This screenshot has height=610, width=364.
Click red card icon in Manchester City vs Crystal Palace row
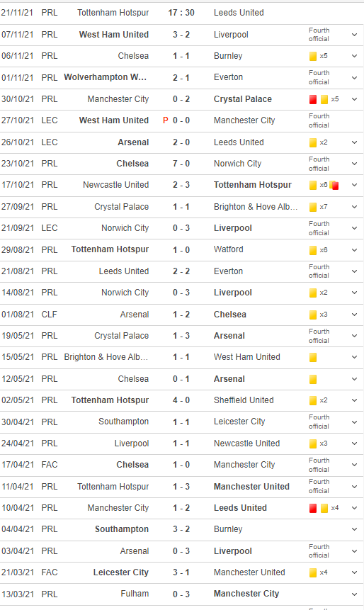click(313, 99)
